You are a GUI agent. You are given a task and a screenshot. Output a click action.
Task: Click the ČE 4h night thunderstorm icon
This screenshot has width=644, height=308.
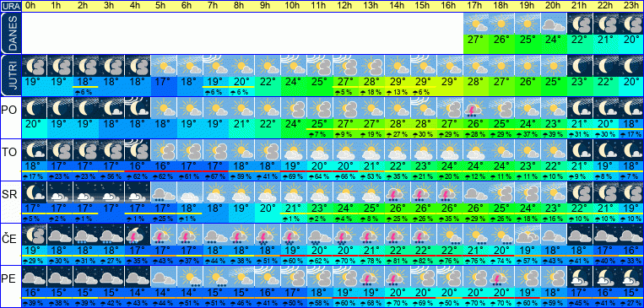(138, 235)
